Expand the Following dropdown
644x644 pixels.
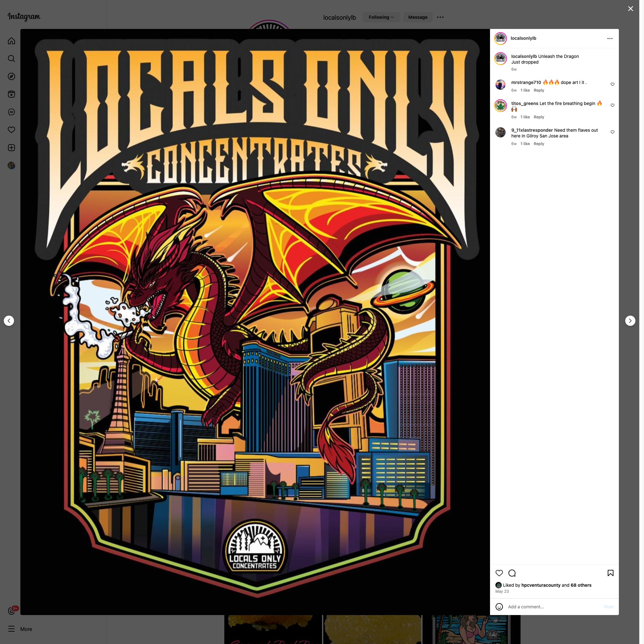pos(381,17)
